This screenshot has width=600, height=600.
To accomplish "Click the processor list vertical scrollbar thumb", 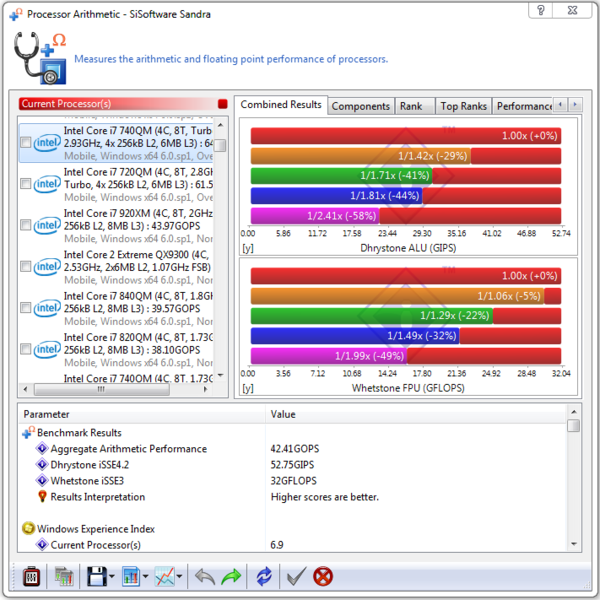I will (x=220, y=145).
